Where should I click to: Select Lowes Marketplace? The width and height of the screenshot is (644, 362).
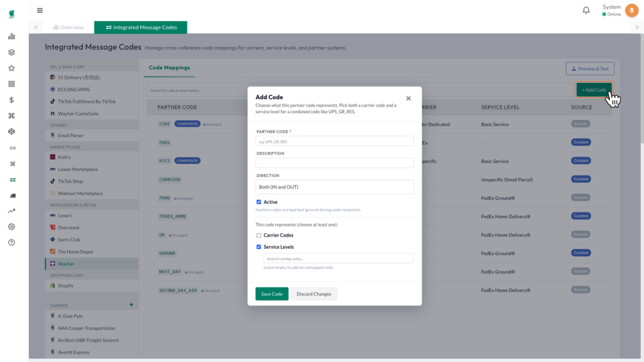pyautogui.click(x=92, y=169)
